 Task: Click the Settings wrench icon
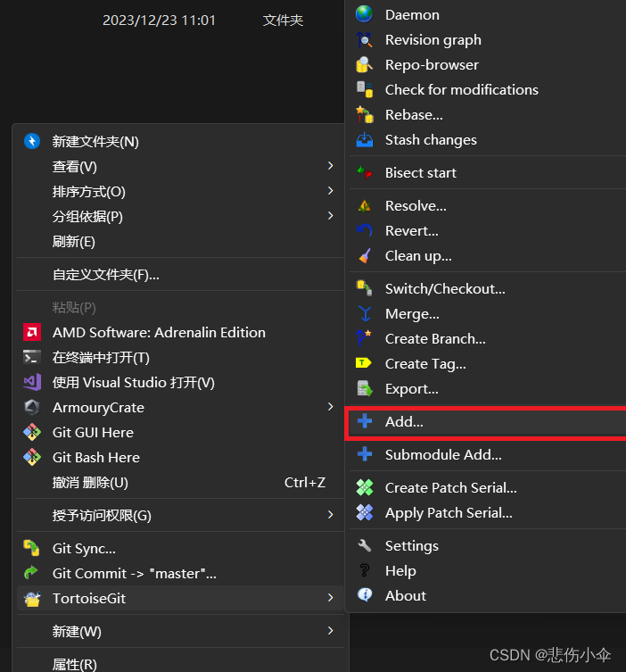[365, 545]
